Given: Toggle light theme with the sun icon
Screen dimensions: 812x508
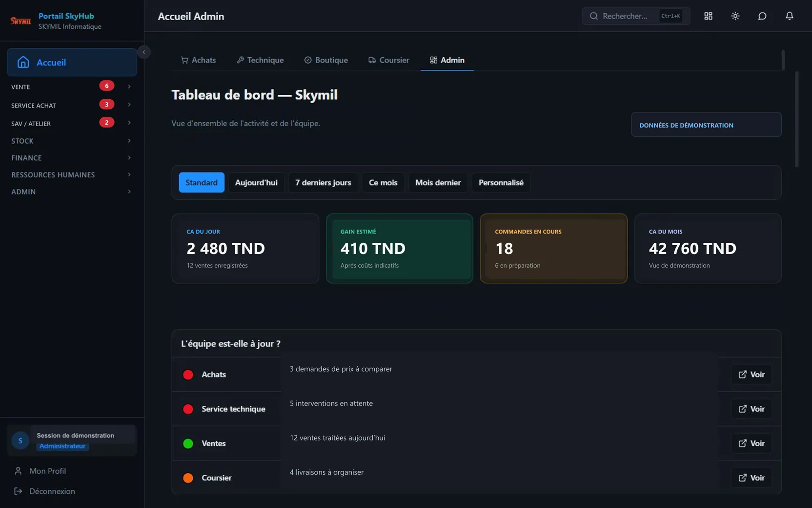Looking at the screenshot, I should coord(735,16).
